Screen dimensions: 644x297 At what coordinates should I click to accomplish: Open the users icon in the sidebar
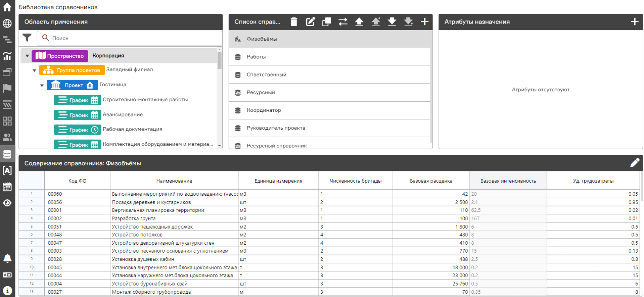coord(7,137)
